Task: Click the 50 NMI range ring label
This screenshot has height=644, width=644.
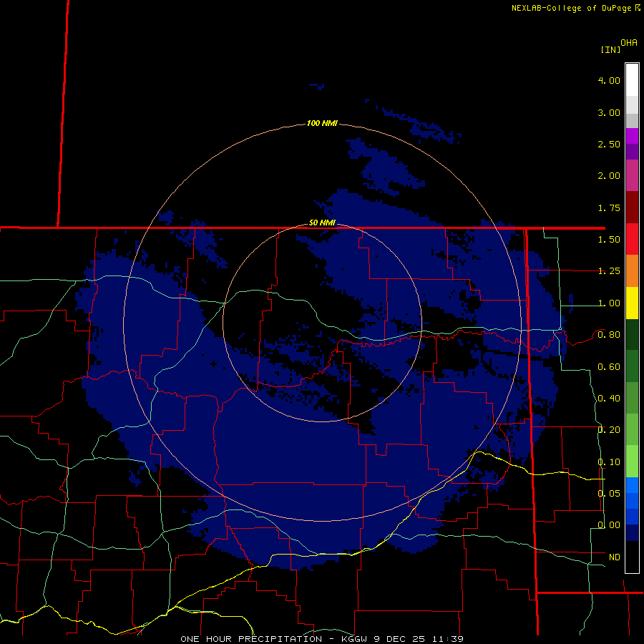Action: point(322,223)
